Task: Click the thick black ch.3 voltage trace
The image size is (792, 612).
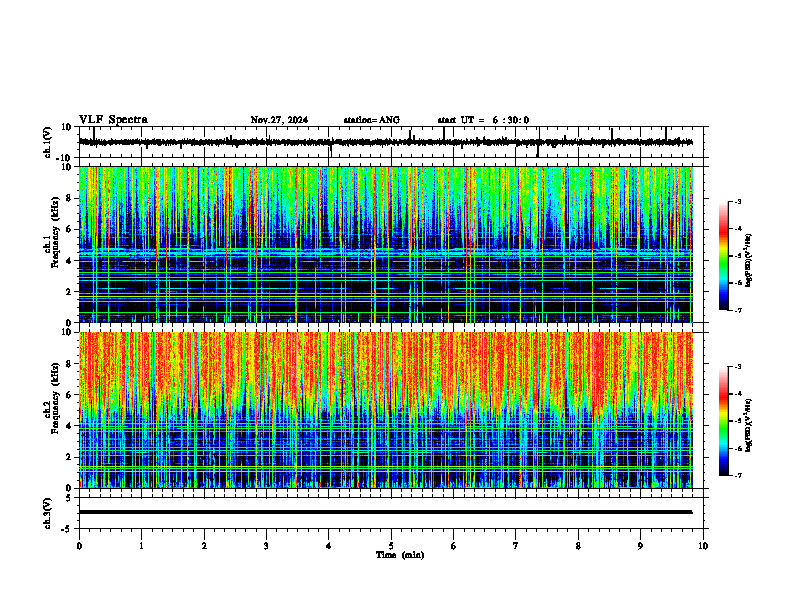Action: point(385,512)
